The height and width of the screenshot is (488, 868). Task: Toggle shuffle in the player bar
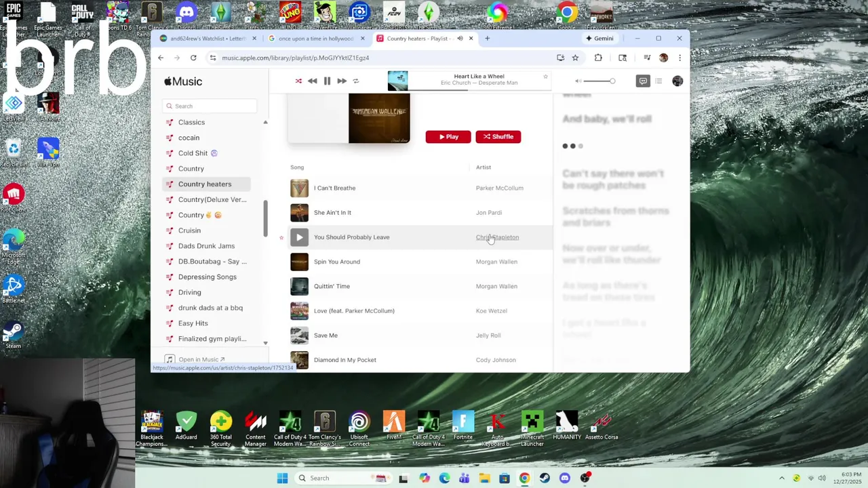coord(298,81)
